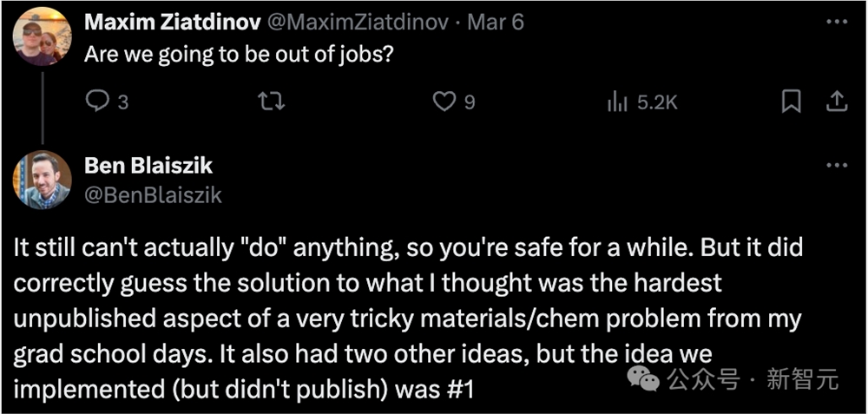Viewport: 868px width, 414px height.
Task: Click the reply count number 3
Action: [x=123, y=102]
